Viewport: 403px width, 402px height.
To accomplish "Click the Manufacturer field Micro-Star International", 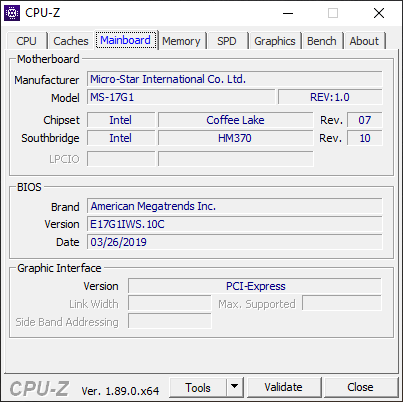I will tap(235, 79).
